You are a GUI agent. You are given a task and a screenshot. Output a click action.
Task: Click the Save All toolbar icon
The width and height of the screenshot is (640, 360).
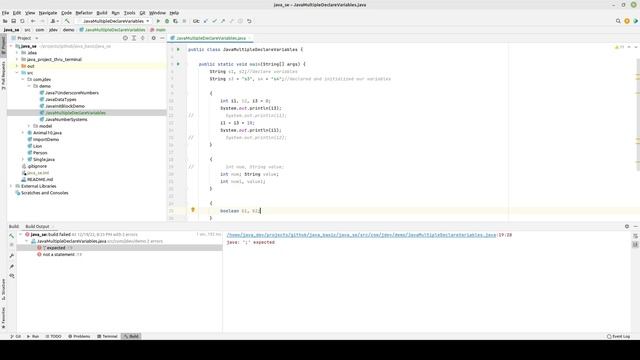click(x=13, y=21)
